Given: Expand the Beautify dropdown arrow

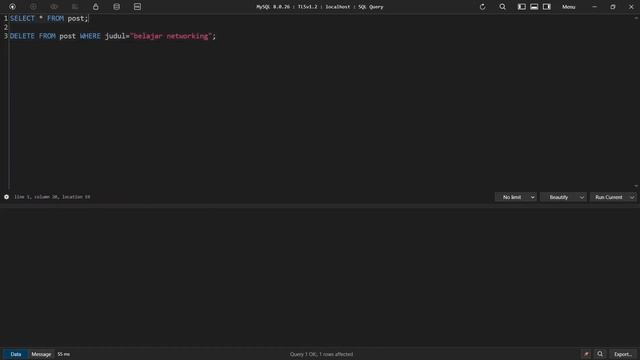Looking at the screenshot, I should [582, 197].
